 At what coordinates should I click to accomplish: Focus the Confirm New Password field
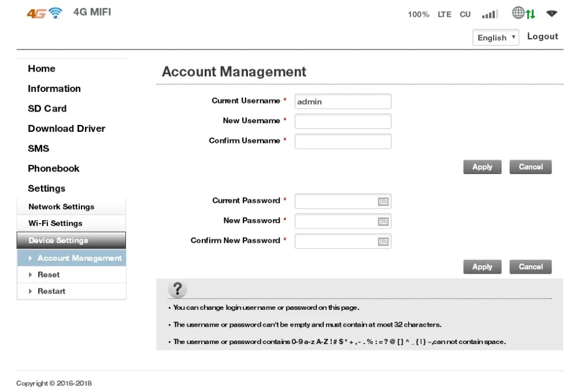343,241
